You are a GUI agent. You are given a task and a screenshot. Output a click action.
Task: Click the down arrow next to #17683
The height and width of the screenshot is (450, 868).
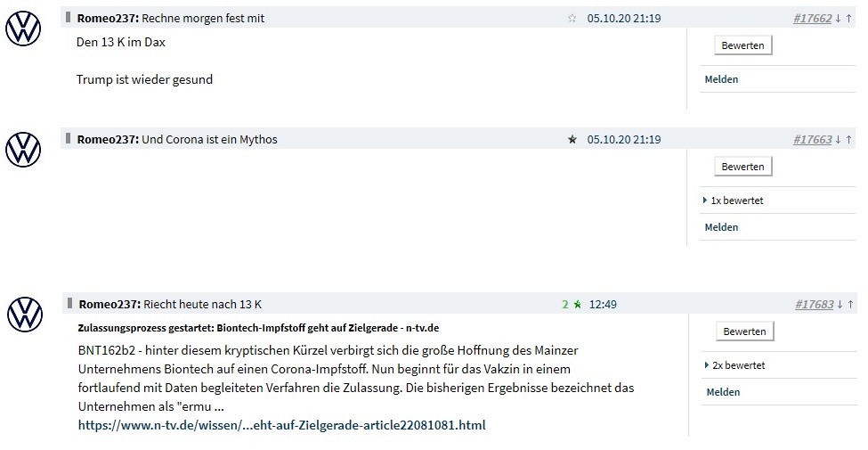pyautogui.click(x=840, y=305)
